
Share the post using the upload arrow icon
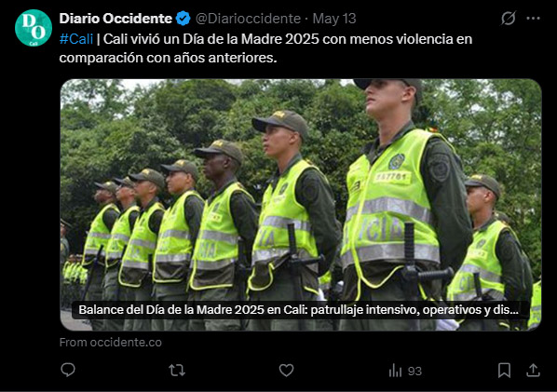pos(533,371)
